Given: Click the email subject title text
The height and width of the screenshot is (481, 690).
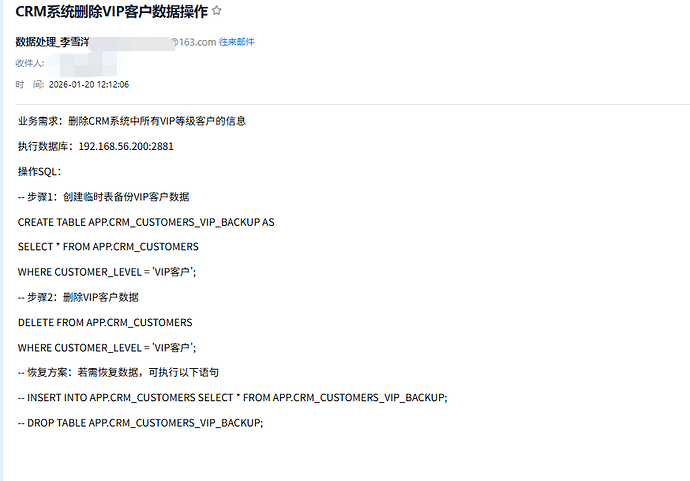Looking at the screenshot, I should pos(112,12).
